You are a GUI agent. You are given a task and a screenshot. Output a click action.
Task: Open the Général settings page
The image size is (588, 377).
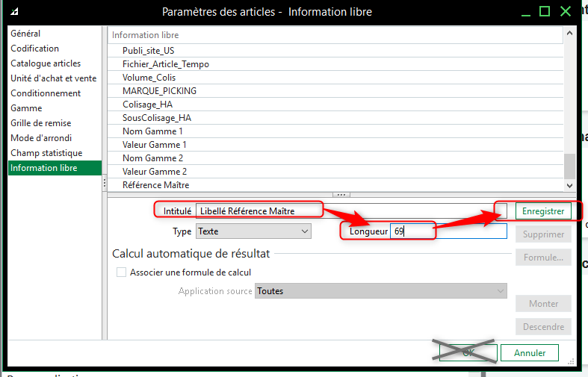click(55, 34)
